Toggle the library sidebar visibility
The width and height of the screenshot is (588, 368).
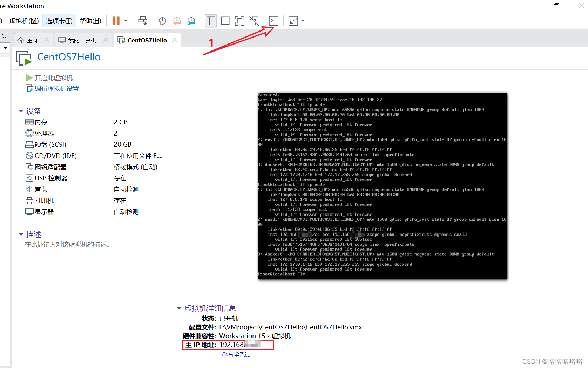tap(211, 21)
